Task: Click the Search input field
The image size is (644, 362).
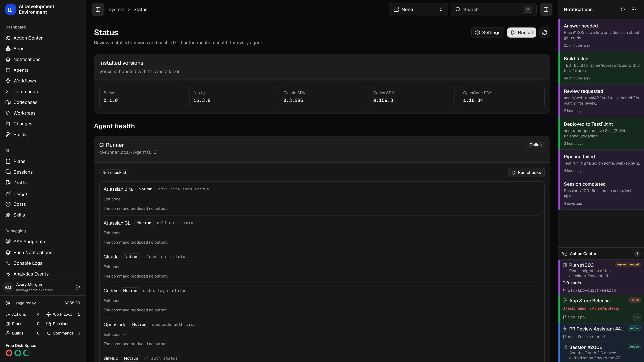Action: pos(494,10)
